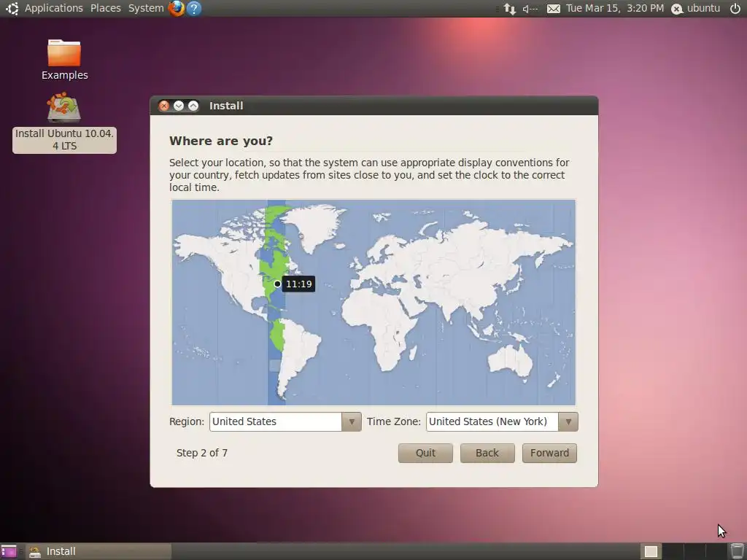Click the New York location marker on map
This screenshot has width=747, height=560.
[x=277, y=284]
